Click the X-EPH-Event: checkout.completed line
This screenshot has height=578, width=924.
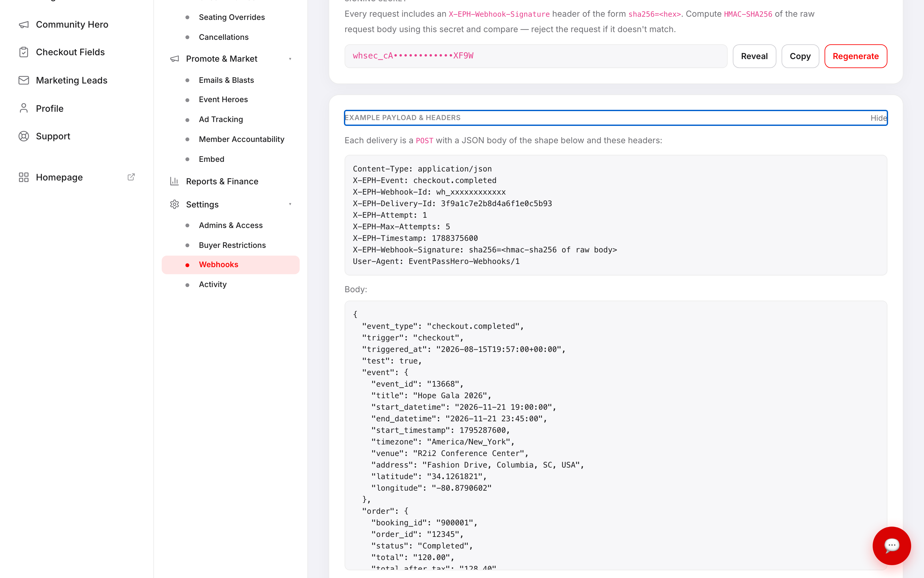point(424,180)
